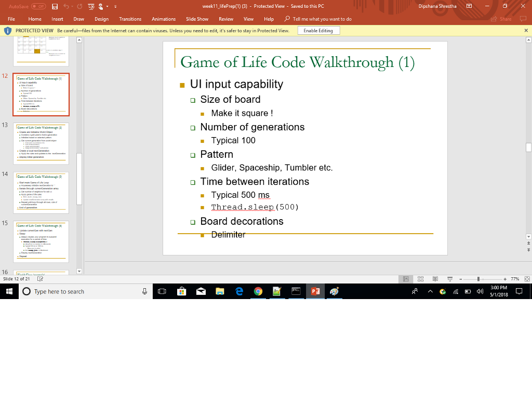Open Microsoft Edge from the taskbar
The image size is (532, 419).
click(239, 292)
